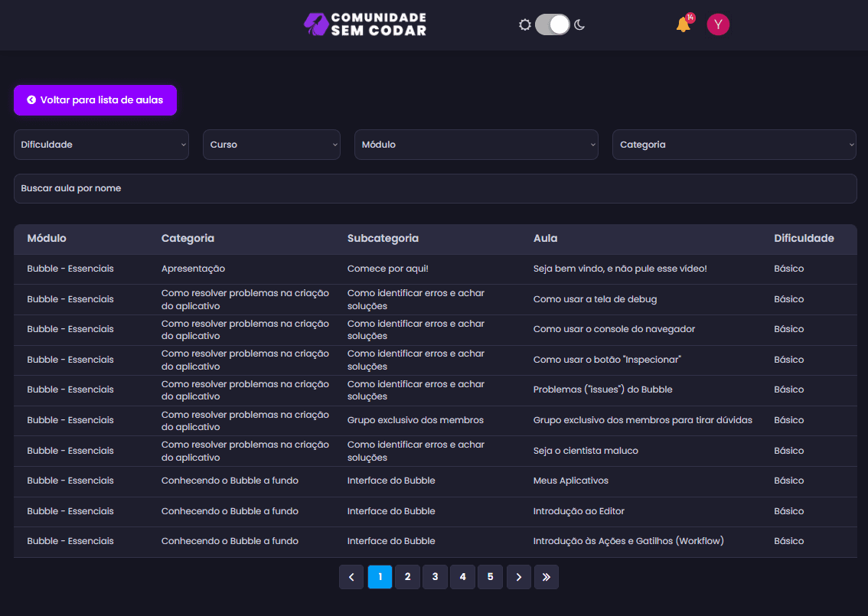Click Voltar para lista de aulas button
Screen dimensions: 868x616
(x=95, y=100)
